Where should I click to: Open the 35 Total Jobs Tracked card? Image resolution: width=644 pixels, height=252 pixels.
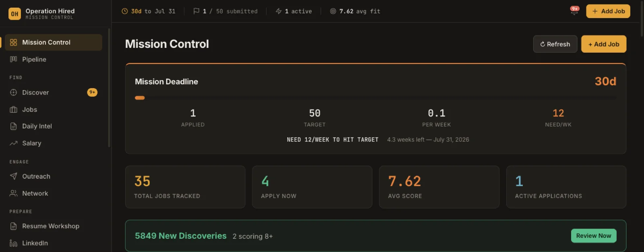click(185, 187)
